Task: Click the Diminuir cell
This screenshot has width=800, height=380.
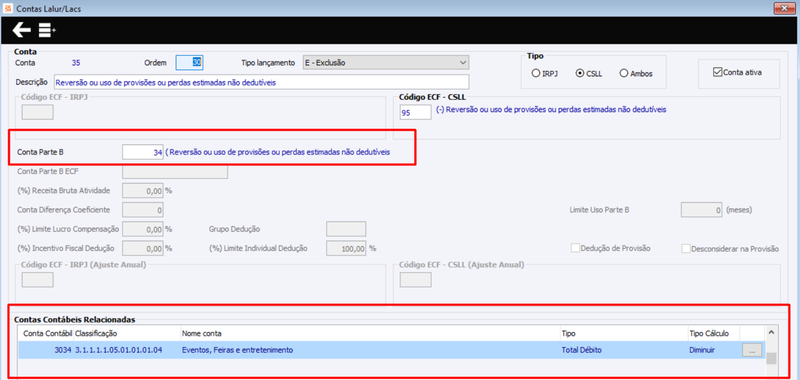Action: coord(702,350)
